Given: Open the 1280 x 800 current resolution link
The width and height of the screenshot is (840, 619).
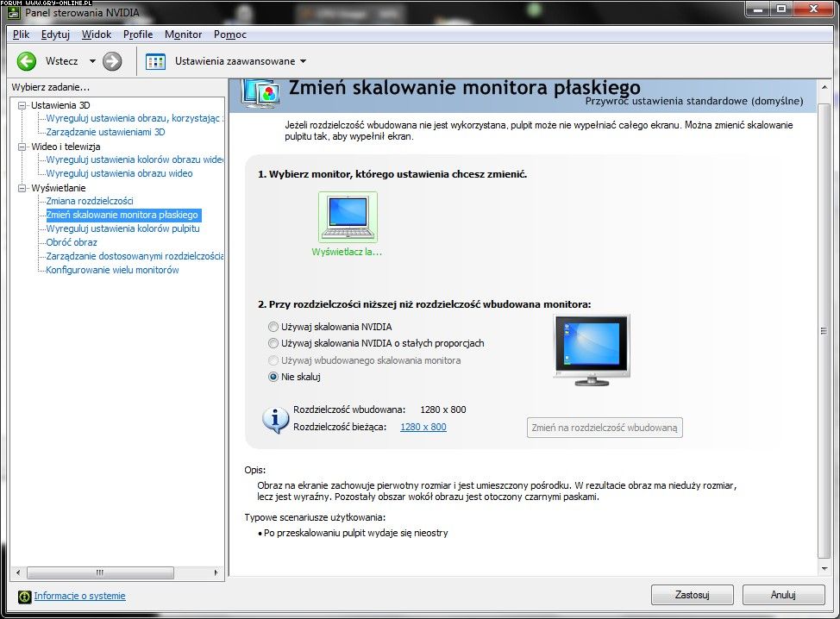Looking at the screenshot, I should pos(423,427).
